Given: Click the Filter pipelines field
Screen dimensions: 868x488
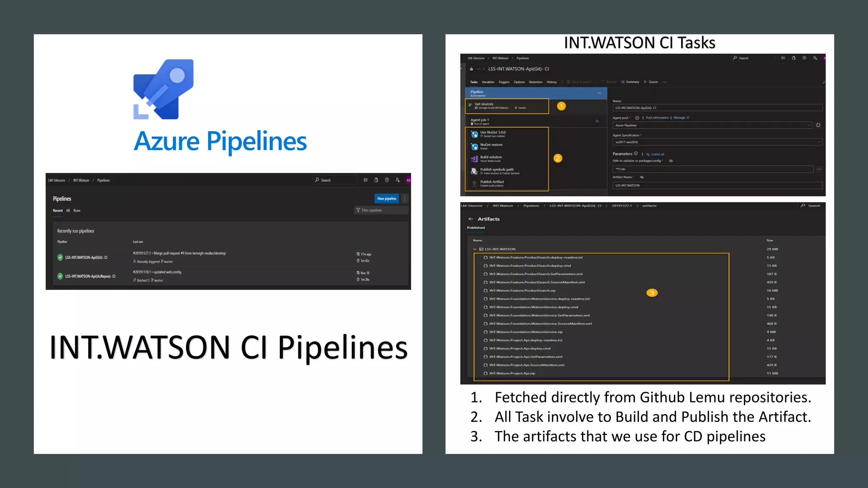Looking at the screenshot, I should coord(381,211).
